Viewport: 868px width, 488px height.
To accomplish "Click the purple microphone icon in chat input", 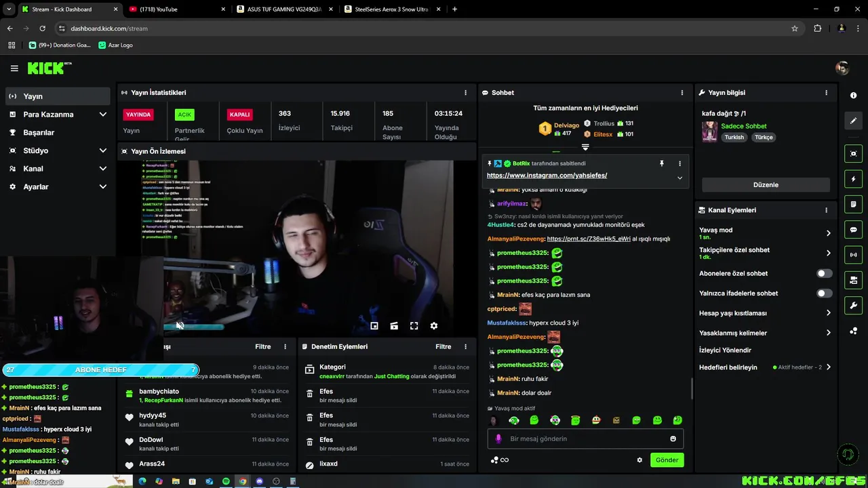I will click(498, 439).
